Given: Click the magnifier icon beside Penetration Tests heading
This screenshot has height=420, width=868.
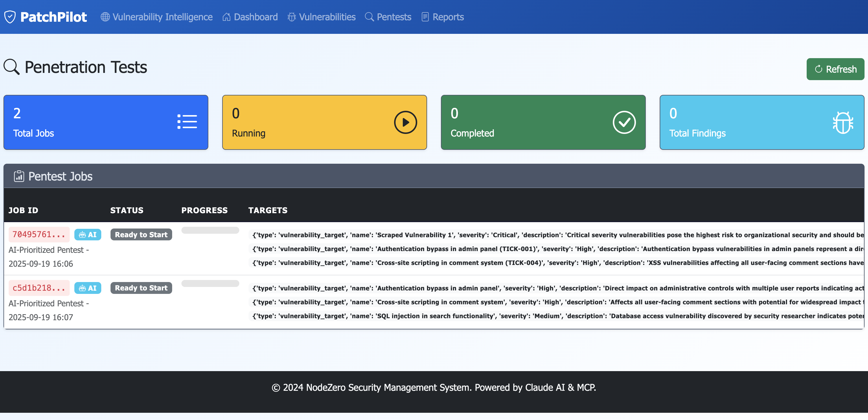Looking at the screenshot, I should tap(12, 67).
